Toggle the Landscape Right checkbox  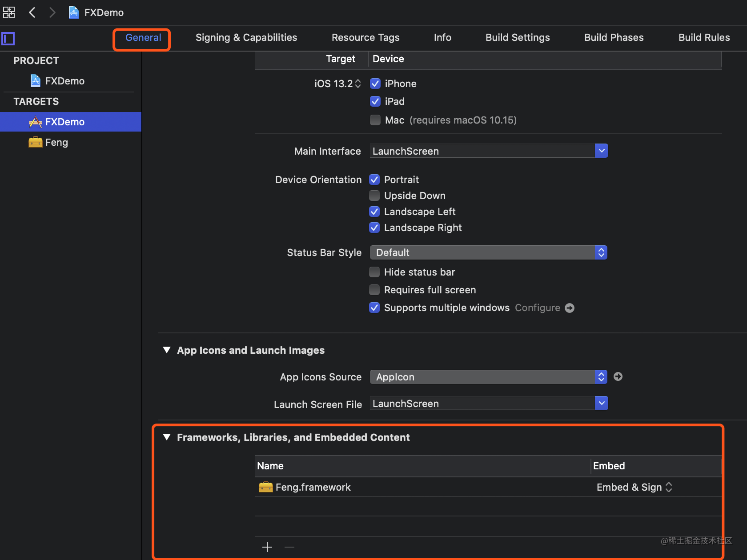click(x=374, y=228)
